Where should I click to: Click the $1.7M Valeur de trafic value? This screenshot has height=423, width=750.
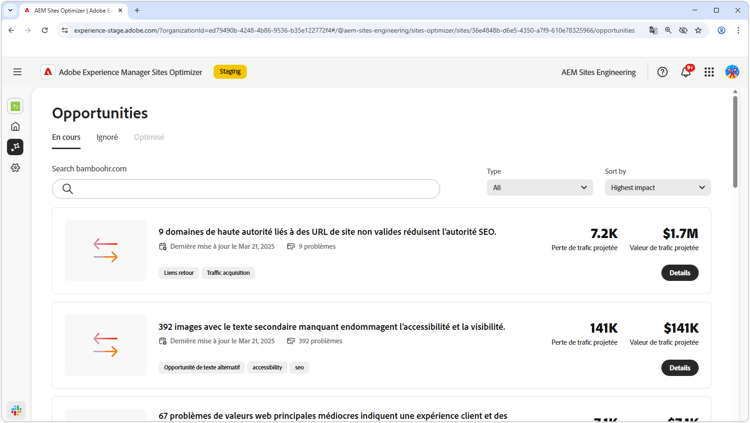click(680, 234)
